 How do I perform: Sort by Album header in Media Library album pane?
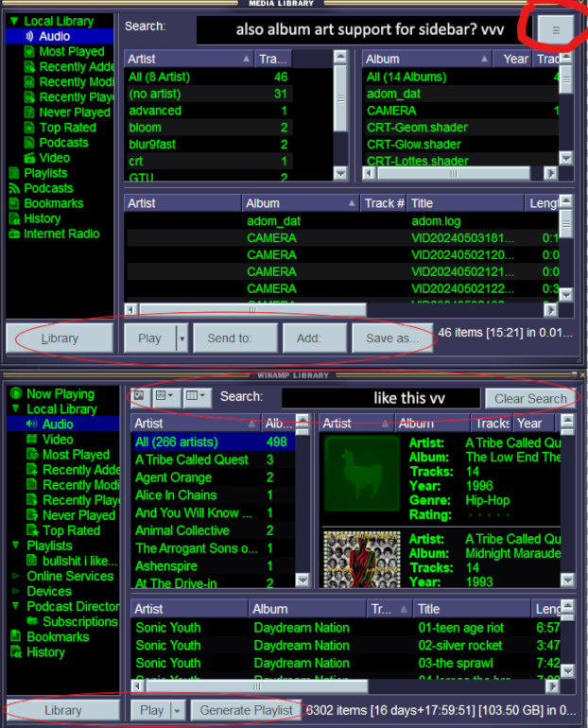427,59
